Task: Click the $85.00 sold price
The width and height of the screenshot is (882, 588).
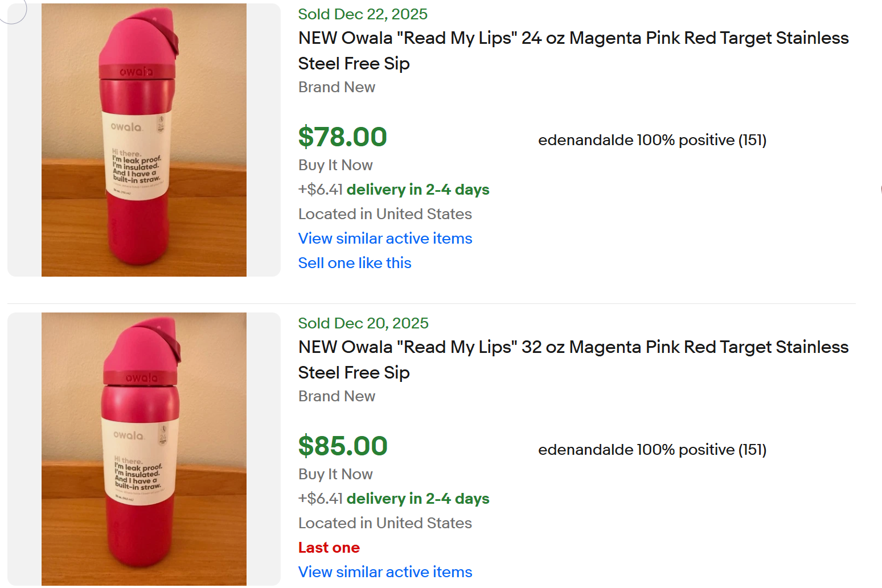Action: pos(342,446)
